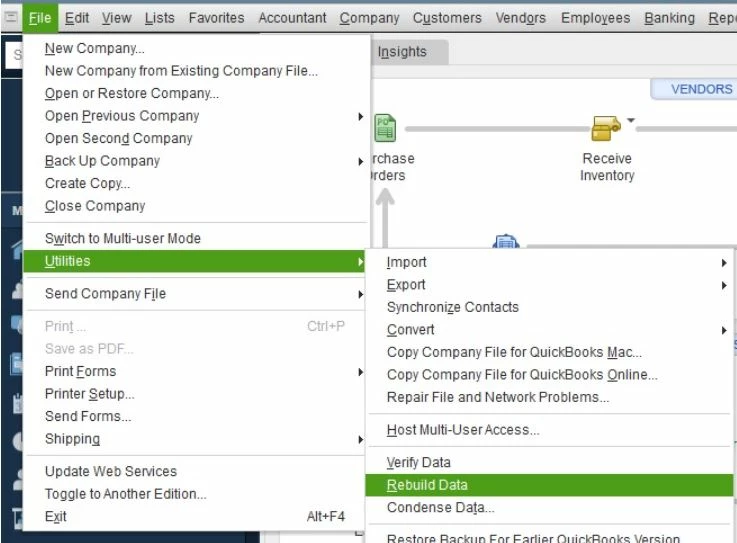737x543 pixels.
Task: Click the Purchase Orders icon
Action: (x=385, y=128)
